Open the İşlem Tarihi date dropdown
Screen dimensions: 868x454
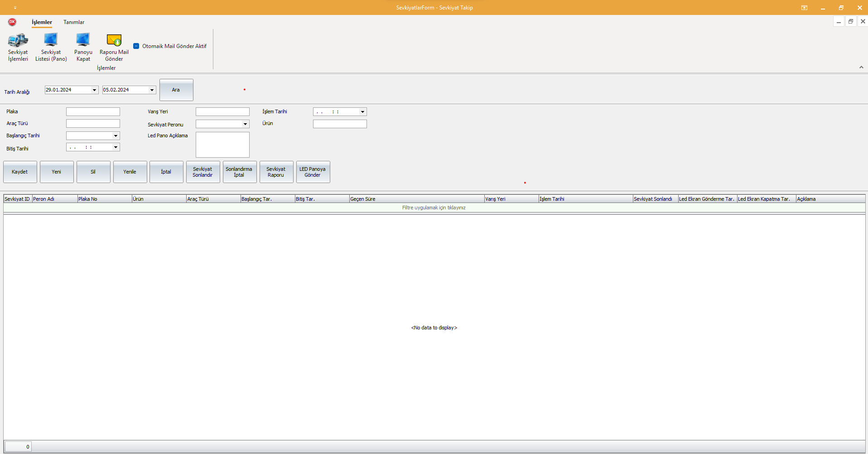click(x=362, y=112)
